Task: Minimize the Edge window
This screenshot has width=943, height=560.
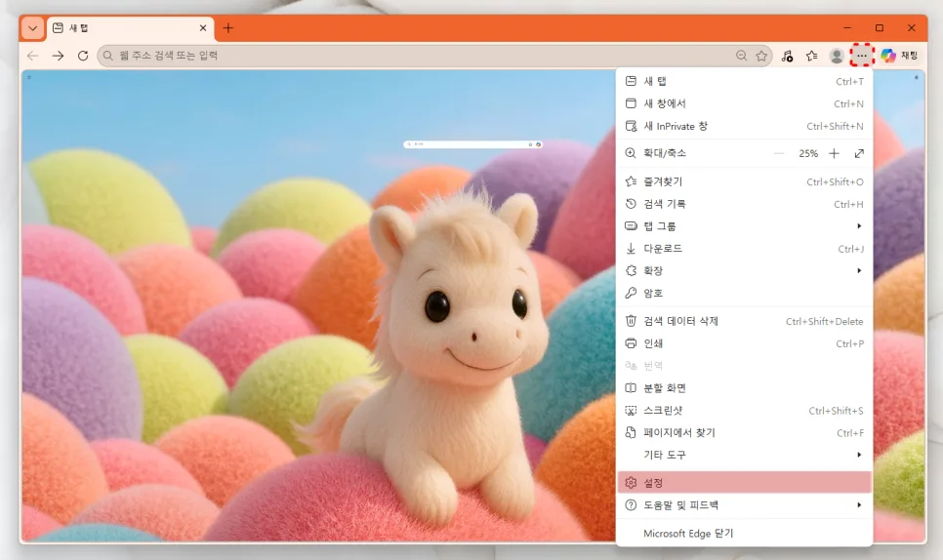Action: [846, 28]
